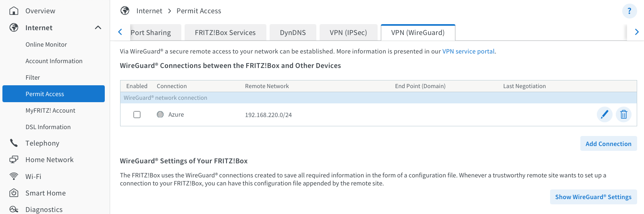This screenshot has height=214, width=644.
Task: Follow the VPN service portal link
Action: click(468, 51)
